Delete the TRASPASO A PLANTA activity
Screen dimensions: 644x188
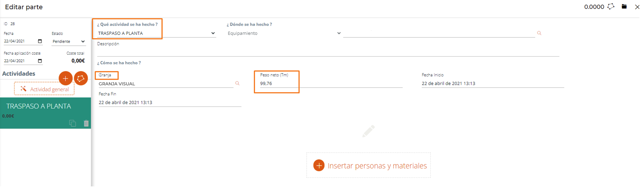point(86,123)
